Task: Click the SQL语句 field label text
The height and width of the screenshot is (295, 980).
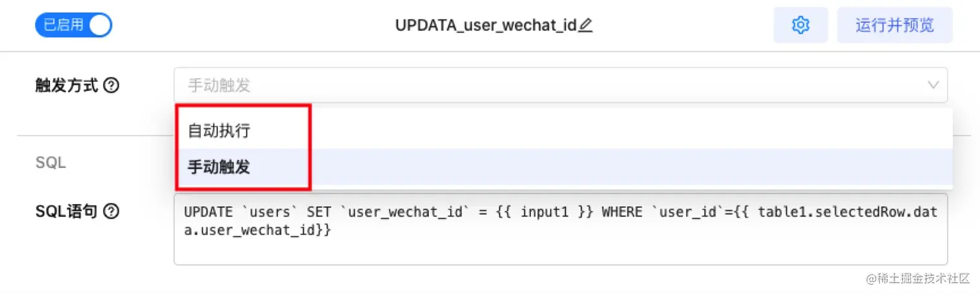Action: [x=66, y=211]
